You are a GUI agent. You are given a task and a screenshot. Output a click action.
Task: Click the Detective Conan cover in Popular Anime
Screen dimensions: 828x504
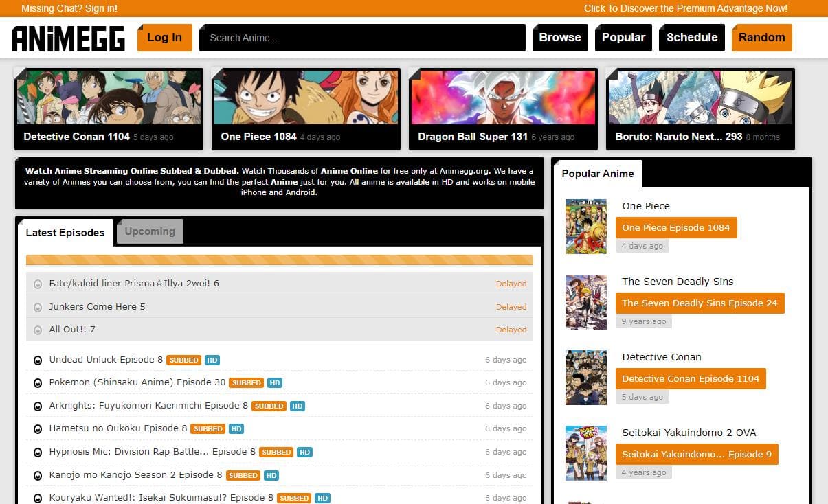tap(586, 378)
